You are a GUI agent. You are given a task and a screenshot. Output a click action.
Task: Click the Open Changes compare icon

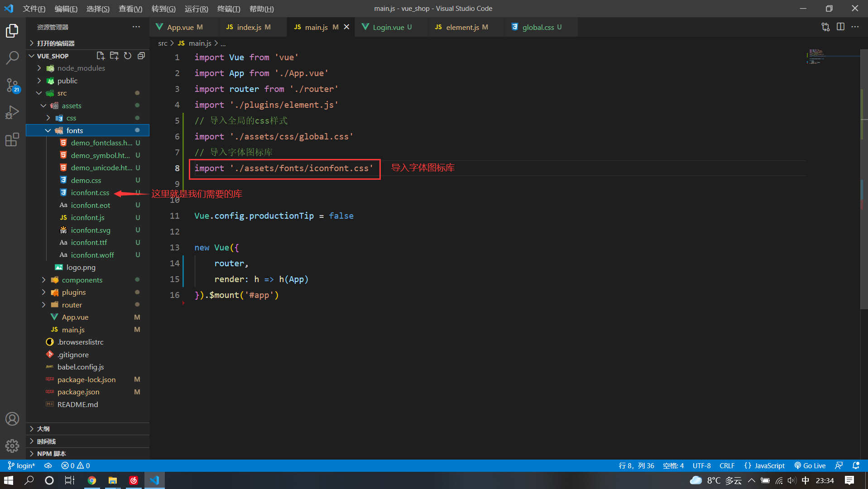tap(825, 27)
